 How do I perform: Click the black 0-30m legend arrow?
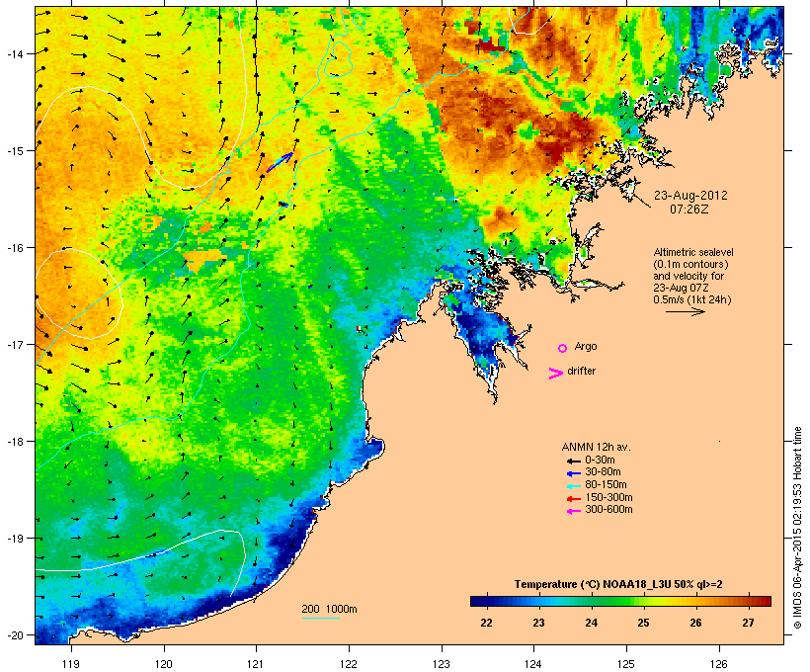(x=573, y=462)
